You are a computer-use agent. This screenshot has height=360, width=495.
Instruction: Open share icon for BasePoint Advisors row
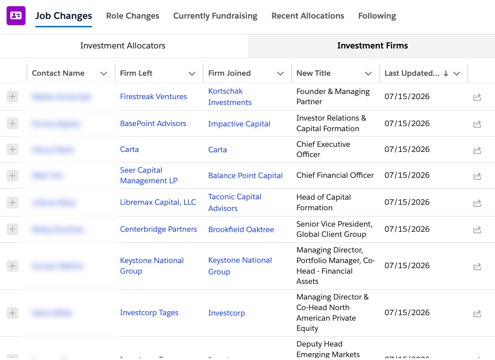(x=477, y=124)
